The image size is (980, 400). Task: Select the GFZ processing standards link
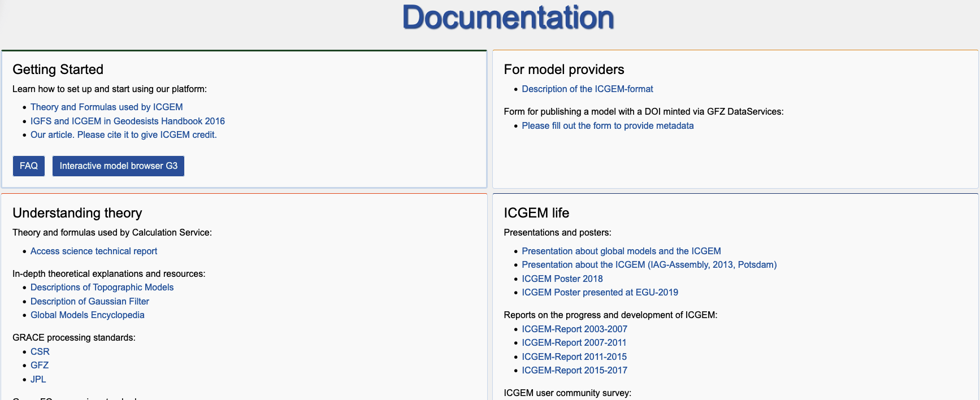point(40,366)
